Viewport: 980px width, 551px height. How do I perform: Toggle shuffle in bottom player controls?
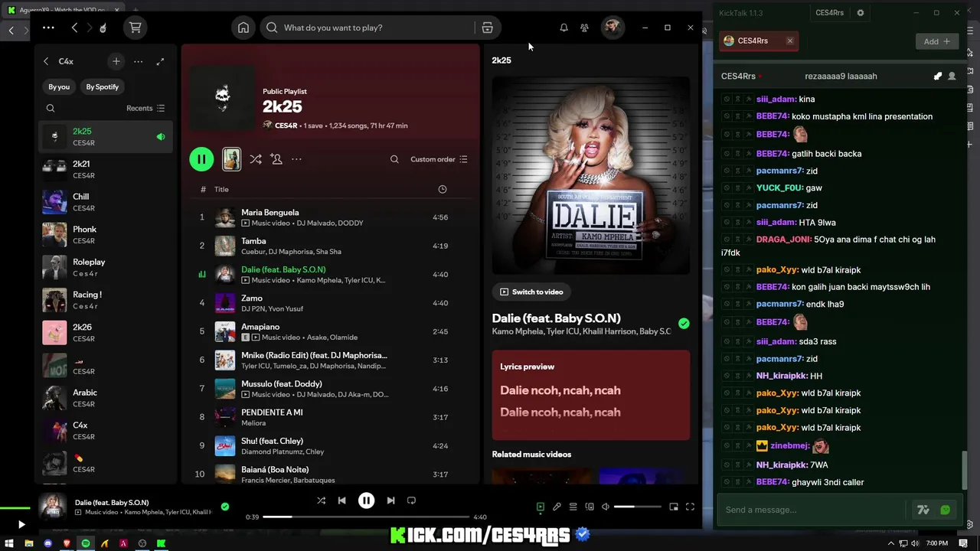tap(321, 500)
